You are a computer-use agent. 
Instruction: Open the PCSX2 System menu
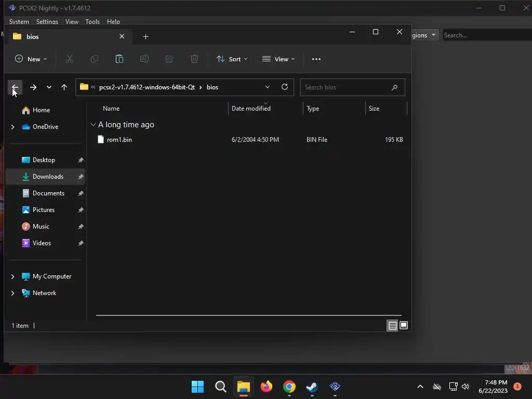tap(19, 21)
